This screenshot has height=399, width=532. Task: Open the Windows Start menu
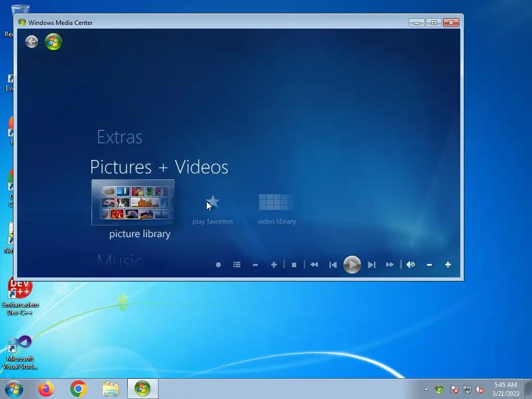pyautogui.click(x=14, y=389)
